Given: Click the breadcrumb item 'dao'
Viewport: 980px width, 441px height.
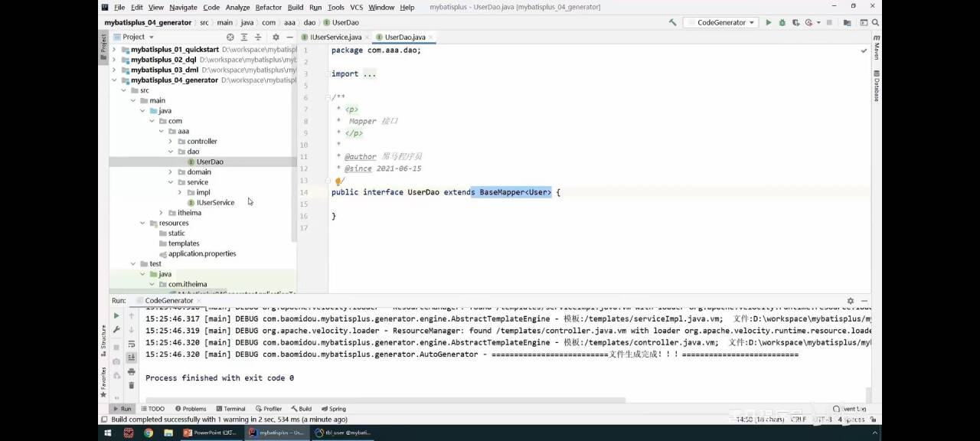Looking at the screenshot, I should pyautogui.click(x=309, y=23).
